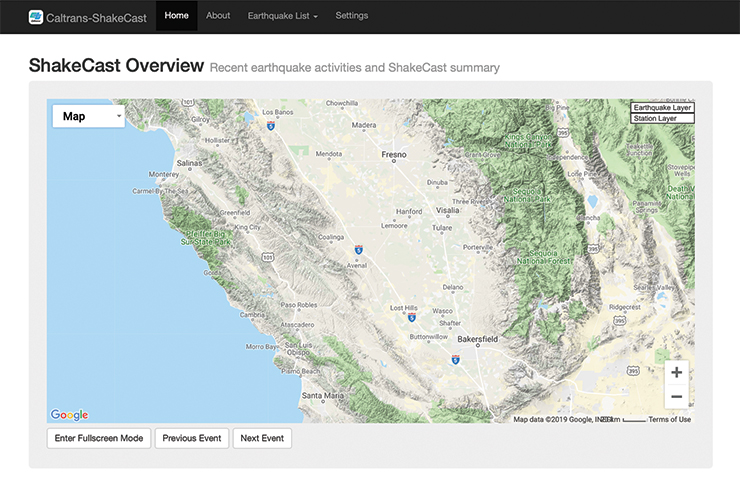The width and height of the screenshot is (740, 498).
Task: Click Madera label on map
Action: 364,125
